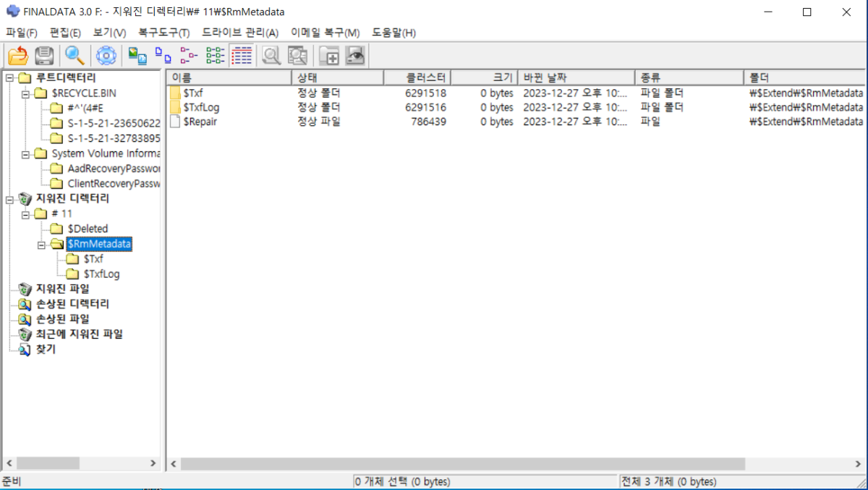Click the new folder plus toolbar icon
This screenshot has height=490, width=868.
click(x=329, y=55)
